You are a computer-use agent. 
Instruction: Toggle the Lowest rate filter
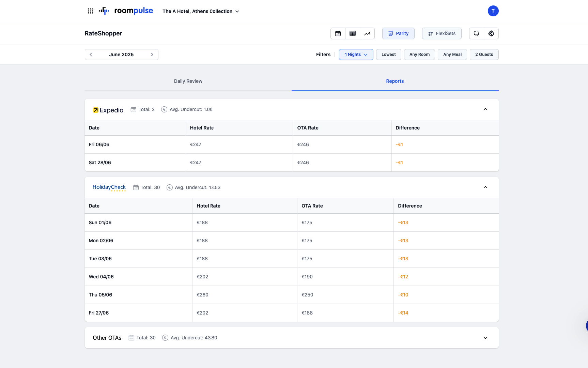click(388, 55)
